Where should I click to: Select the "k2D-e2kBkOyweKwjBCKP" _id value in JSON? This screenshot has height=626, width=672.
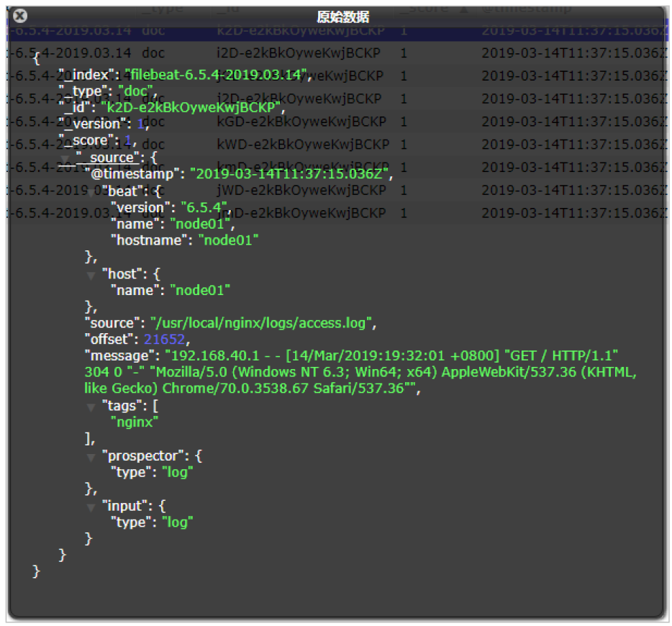(x=190, y=107)
